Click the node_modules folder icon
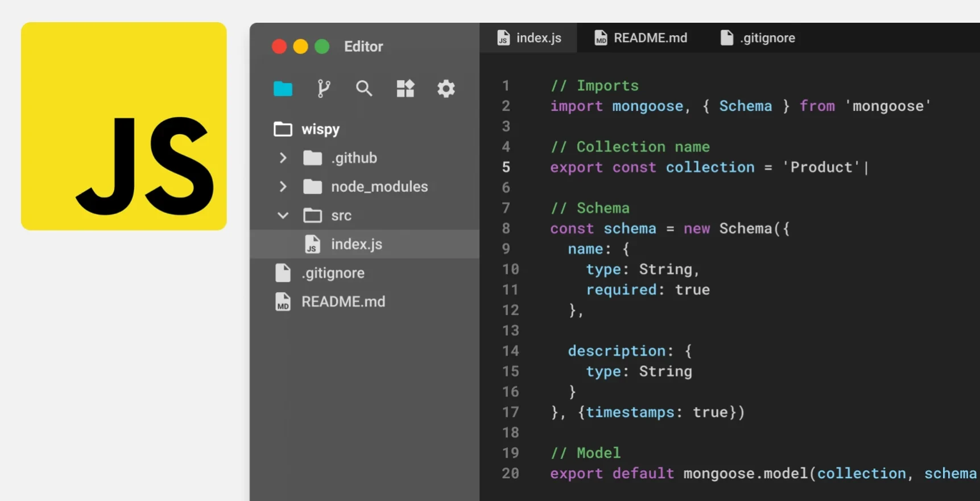Image resolution: width=980 pixels, height=501 pixels. click(312, 187)
